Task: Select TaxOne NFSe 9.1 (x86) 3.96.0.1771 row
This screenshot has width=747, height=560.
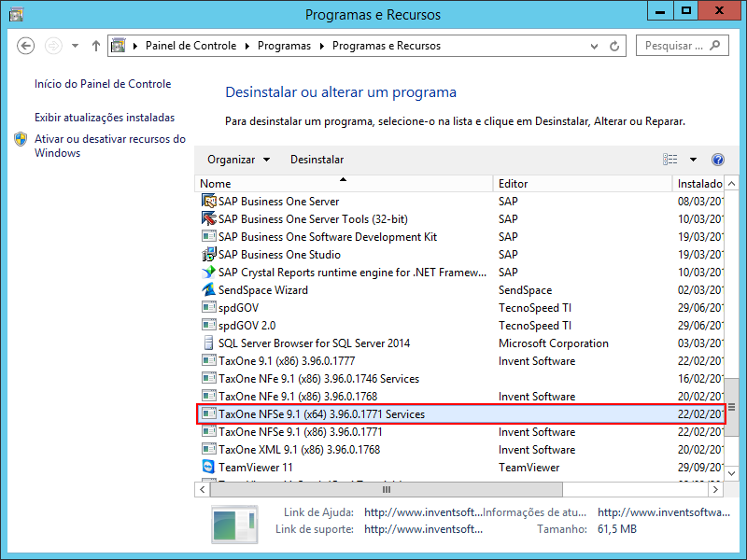Action: [459, 431]
